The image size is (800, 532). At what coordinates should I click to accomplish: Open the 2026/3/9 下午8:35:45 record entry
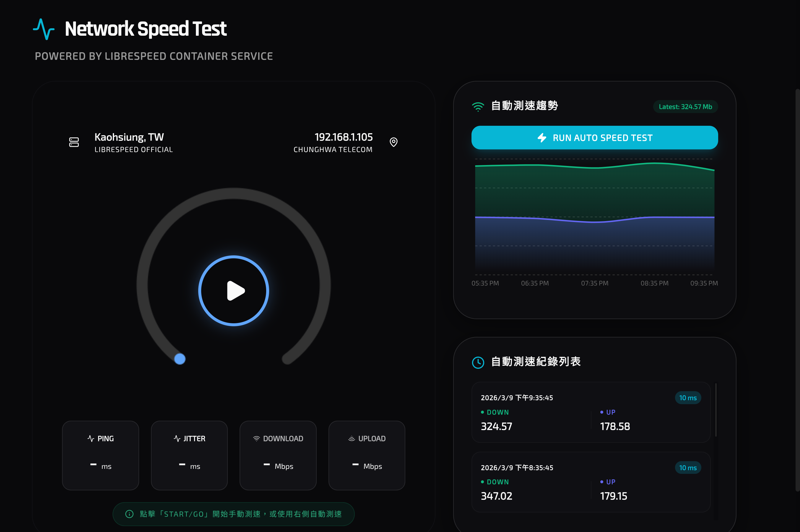pos(591,482)
